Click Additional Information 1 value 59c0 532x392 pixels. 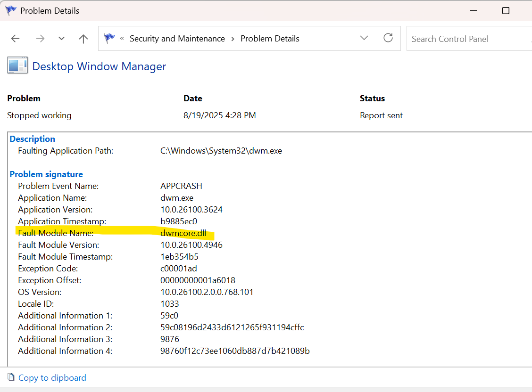pos(169,316)
